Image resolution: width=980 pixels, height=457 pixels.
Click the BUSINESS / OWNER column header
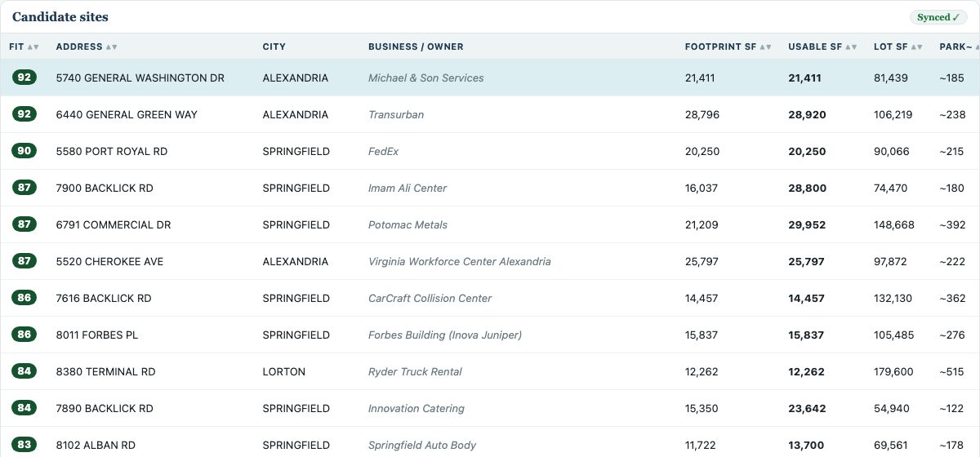416,47
